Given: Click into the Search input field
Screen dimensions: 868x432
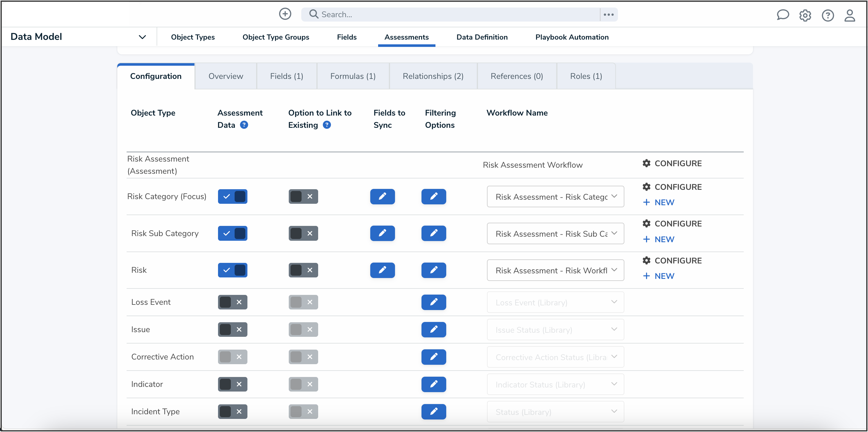Looking at the screenshot, I should pyautogui.click(x=455, y=15).
